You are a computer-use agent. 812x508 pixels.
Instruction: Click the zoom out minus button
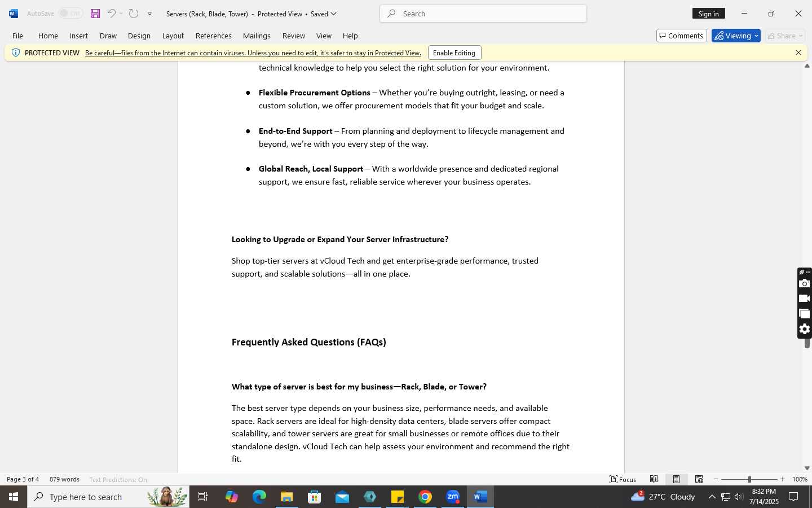pos(716,479)
